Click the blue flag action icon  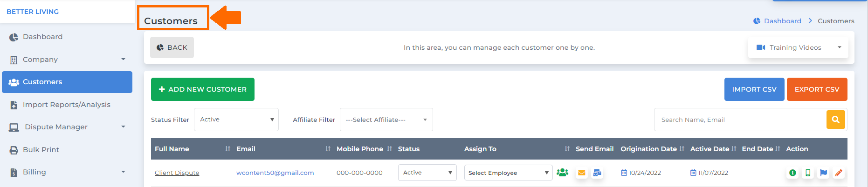point(824,173)
